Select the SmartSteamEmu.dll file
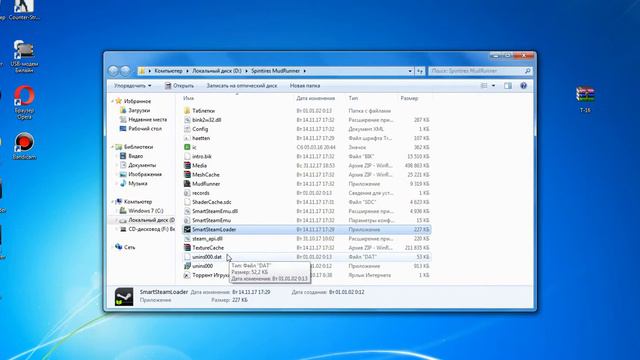The height and width of the screenshot is (360, 640). click(x=306, y=211)
